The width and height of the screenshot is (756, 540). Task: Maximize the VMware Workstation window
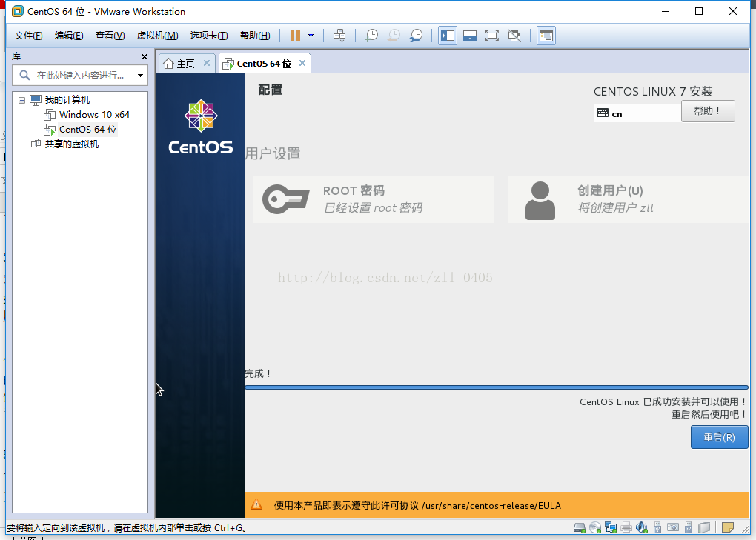pyautogui.click(x=699, y=11)
